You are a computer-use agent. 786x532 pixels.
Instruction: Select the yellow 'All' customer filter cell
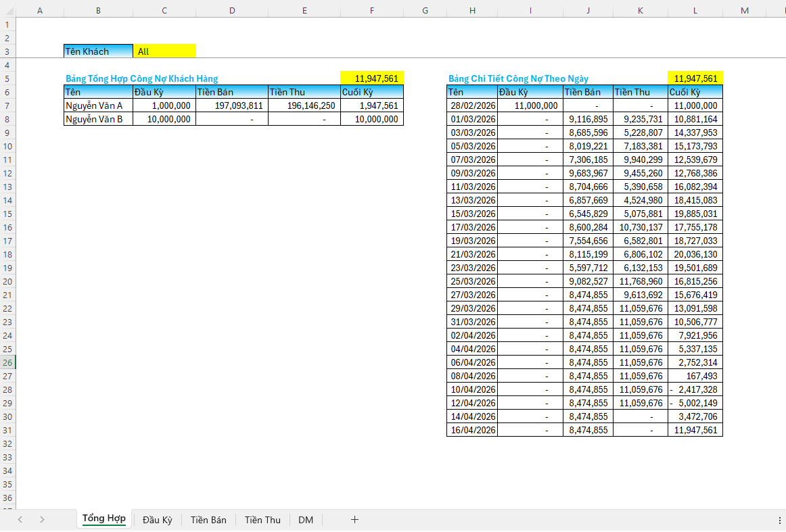click(x=164, y=51)
